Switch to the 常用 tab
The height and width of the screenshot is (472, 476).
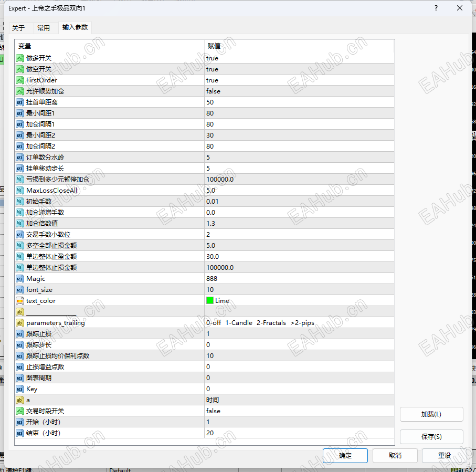(44, 28)
